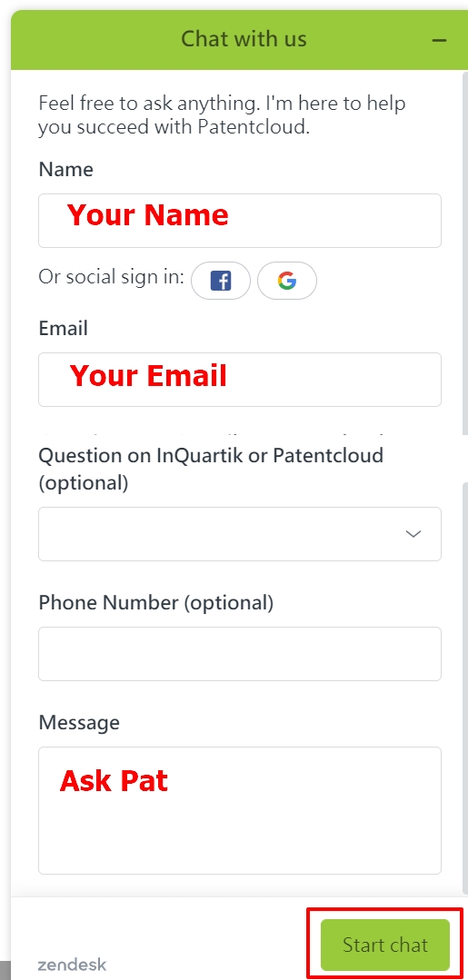Sign in with the Google icon
This screenshot has width=468, height=980.
point(287,281)
